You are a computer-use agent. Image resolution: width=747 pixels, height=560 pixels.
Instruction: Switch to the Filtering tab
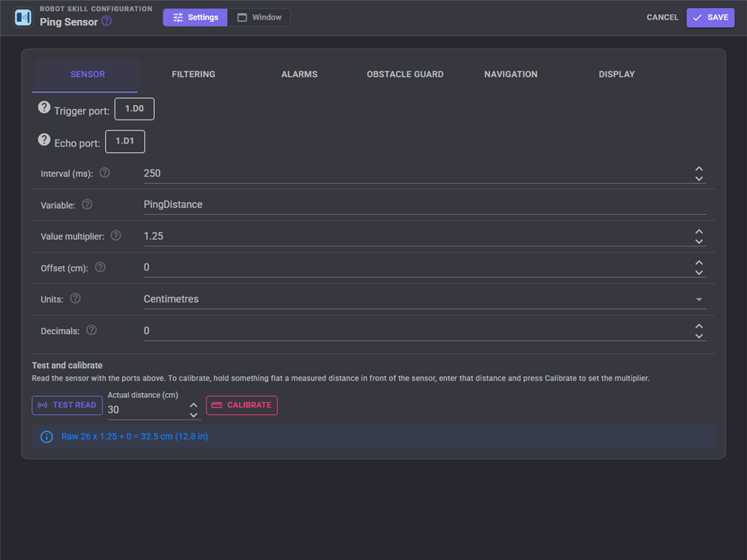(193, 74)
